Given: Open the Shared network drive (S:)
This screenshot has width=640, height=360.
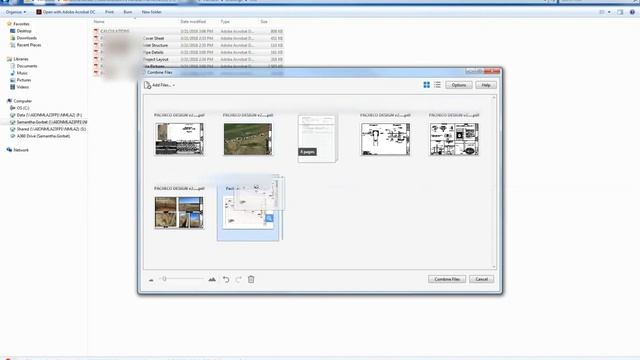Looking at the screenshot, I should pyautogui.click(x=48, y=129).
